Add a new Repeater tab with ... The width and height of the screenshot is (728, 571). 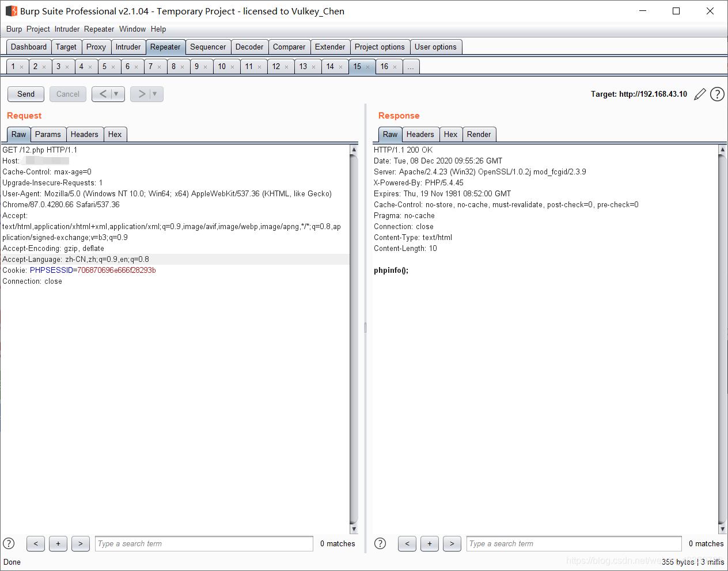click(x=411, y=67)
